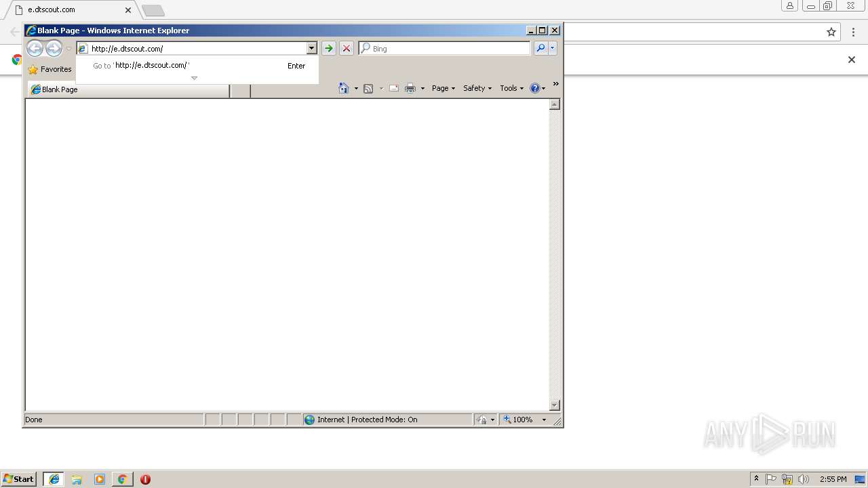Click the Print icon

pos(410,88)
